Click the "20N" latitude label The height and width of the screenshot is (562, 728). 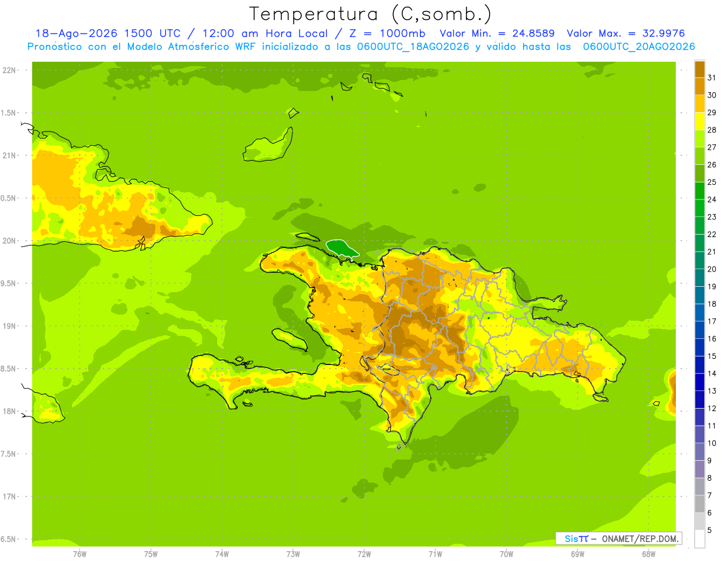click(x=10, y=241)
